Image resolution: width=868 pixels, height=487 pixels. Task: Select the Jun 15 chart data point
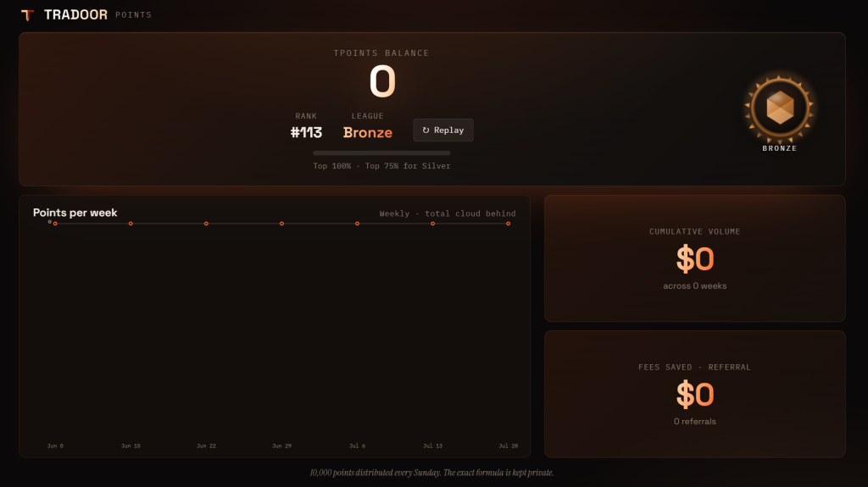click(x=131, y=224)
